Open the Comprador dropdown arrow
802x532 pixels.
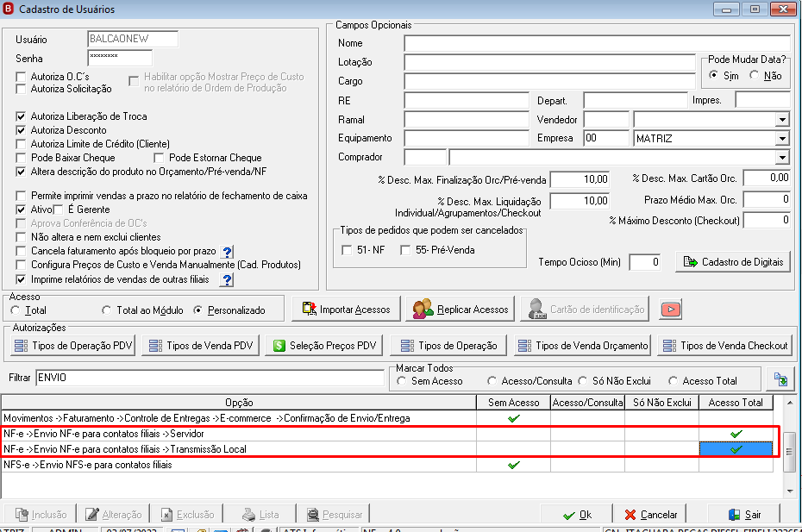coord(782,158)
